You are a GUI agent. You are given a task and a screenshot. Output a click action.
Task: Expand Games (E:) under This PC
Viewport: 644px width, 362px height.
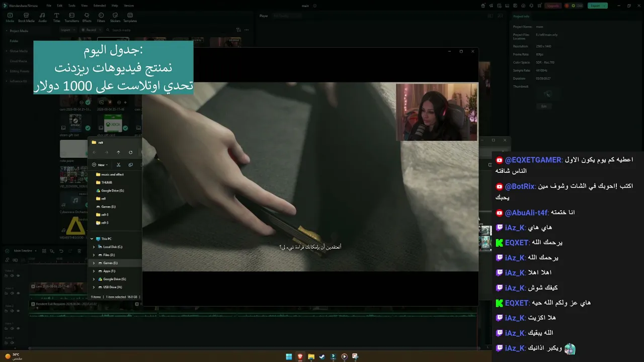pyautogui.click(x=94, y=263)
